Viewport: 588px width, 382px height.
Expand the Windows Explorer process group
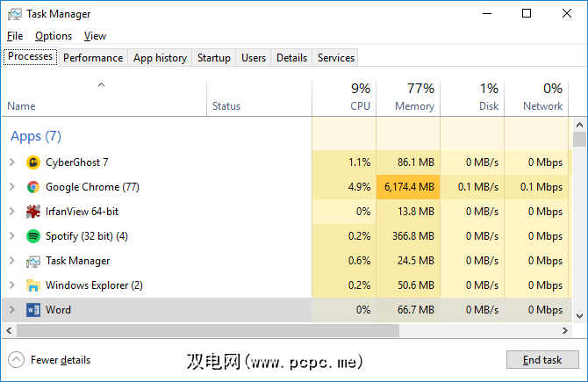tap(11, 285)
